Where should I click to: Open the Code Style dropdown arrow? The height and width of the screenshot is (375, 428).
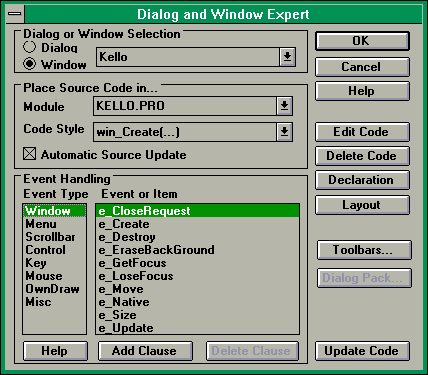click(x=284, y=132)
